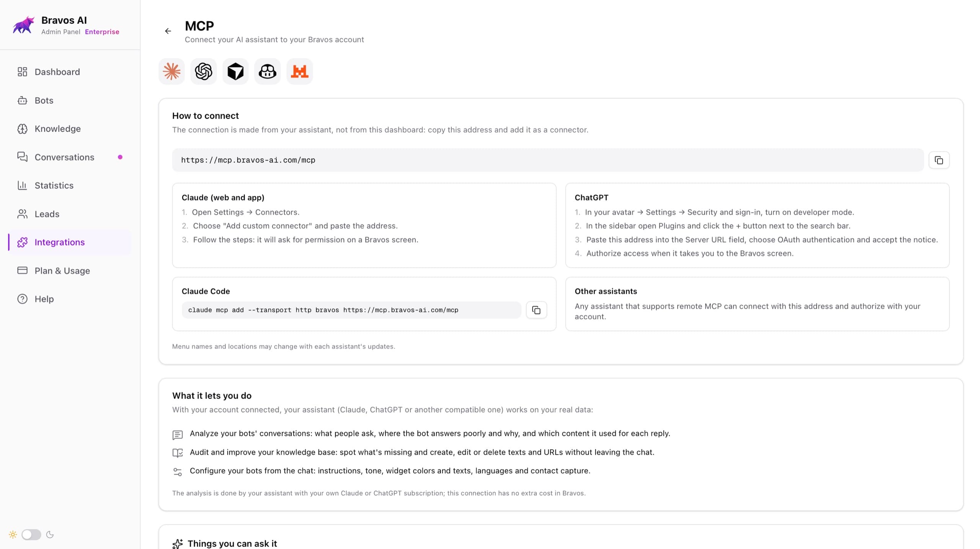
Task: Copy the MCP server address
Action: 939,160
